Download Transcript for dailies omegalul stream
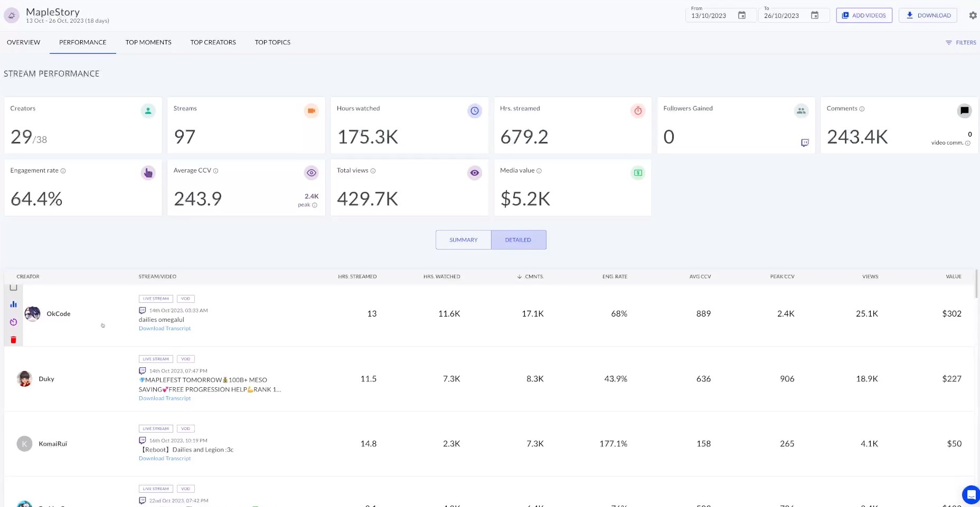Screen dimensions: 980x507 [x=165, y=329]
